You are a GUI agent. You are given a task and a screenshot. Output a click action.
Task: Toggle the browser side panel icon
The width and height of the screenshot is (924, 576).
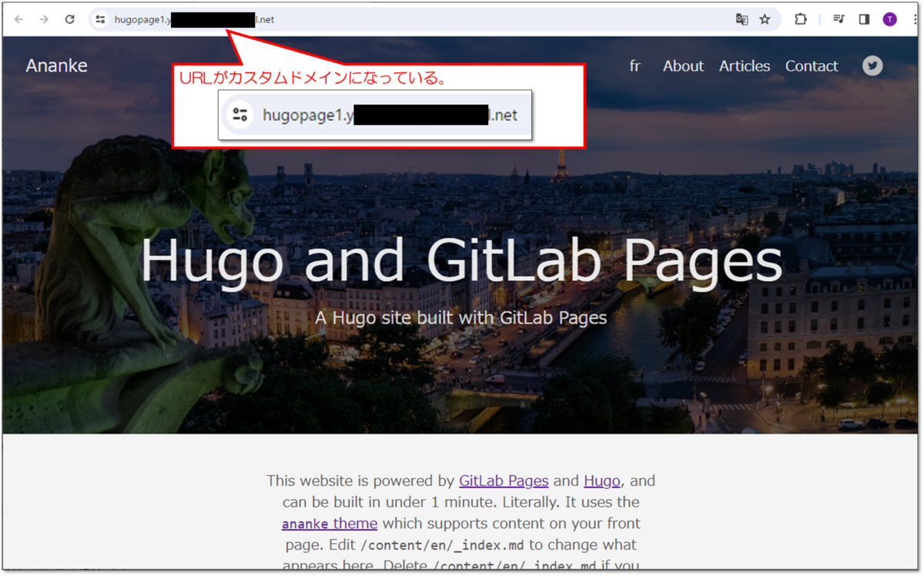(x=864, y=19)
